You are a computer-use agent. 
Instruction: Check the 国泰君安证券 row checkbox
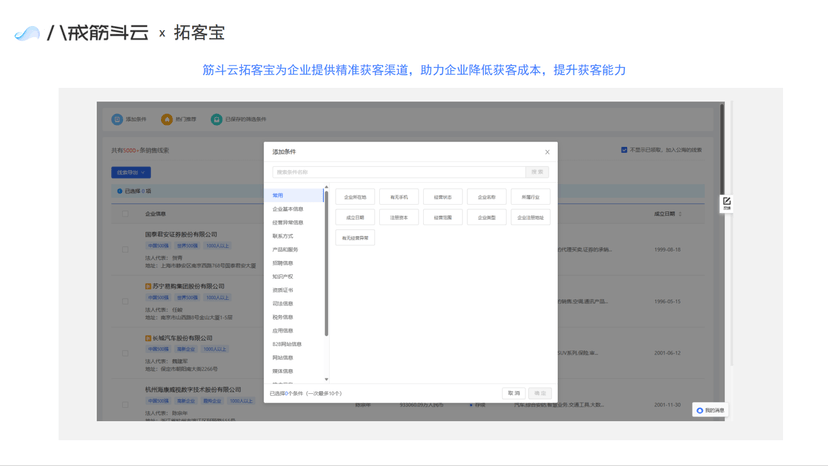[x=125, y=249]
